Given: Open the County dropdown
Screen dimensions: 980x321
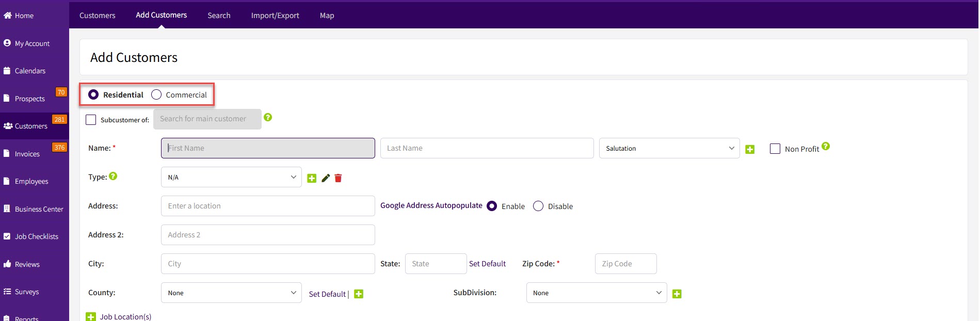Looking at the screenshot, I should (x=231, y=293).
